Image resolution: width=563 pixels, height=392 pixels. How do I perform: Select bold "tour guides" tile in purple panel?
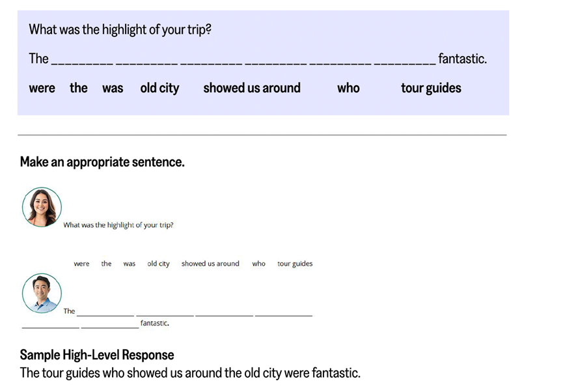pyautogui.click(x=431, y=88)
